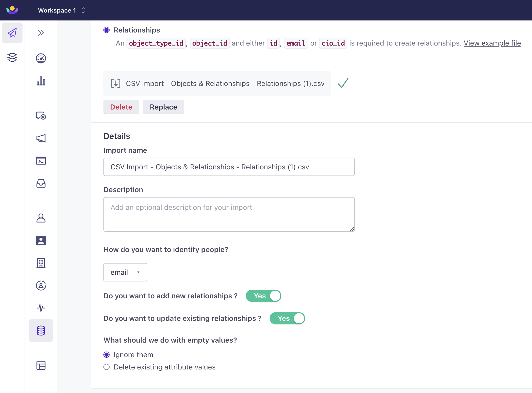Open the Analysis bar chart icon
This screenshot has height=393, width=532.
[41, 81]
